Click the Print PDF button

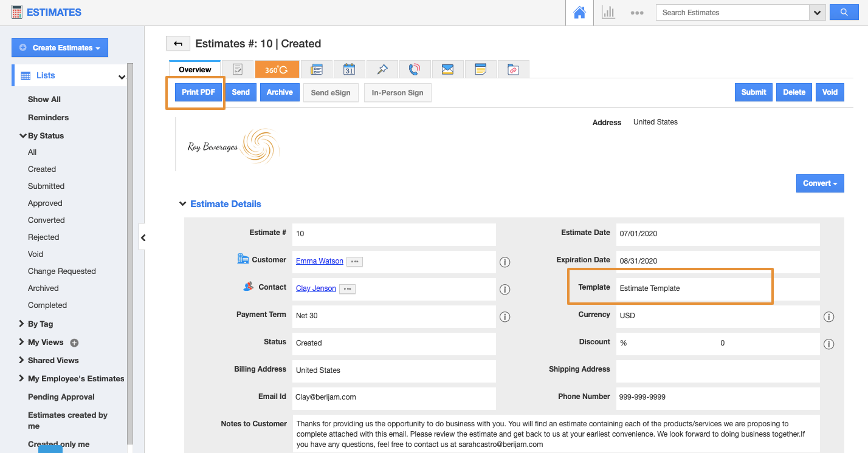tap(198, 92)
